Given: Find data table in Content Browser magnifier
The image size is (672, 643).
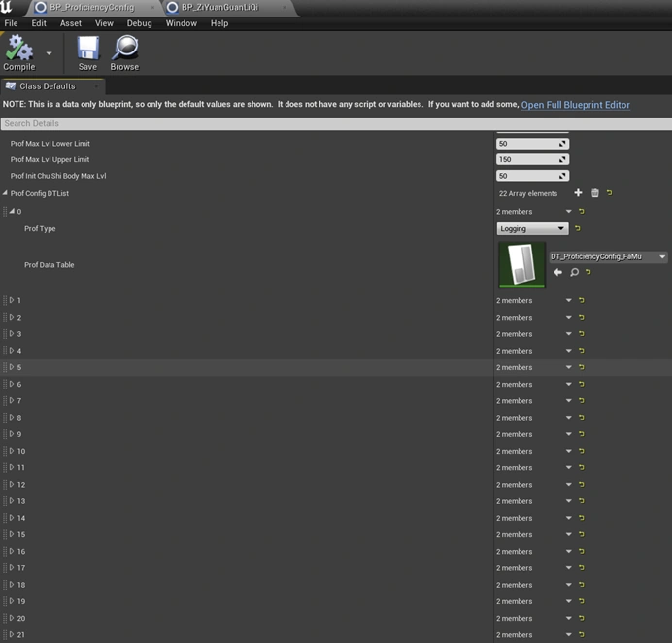Looking at the screenshot, I should pyautogui.click(x=574, y=272).
